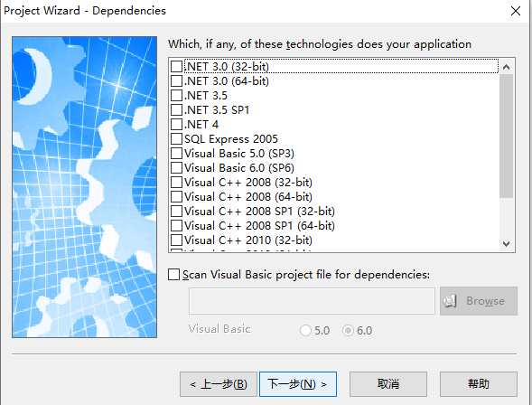The height and width of the screenshot is (405, 532).
Task: Select the ".NET 4" list text
Action: [201, 124]
